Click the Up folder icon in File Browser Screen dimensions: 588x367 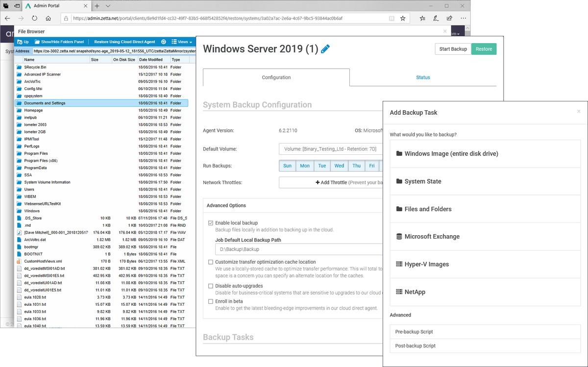tap(19, 42)
